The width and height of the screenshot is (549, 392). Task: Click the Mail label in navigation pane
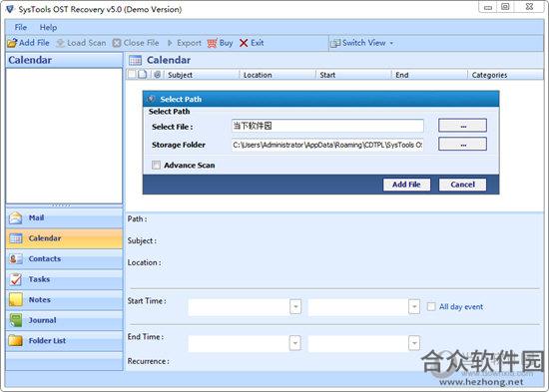[x=36, y=217]
